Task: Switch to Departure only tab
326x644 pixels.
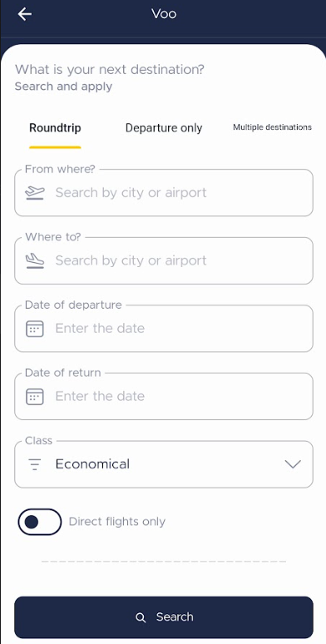Action: click(164, 128)
